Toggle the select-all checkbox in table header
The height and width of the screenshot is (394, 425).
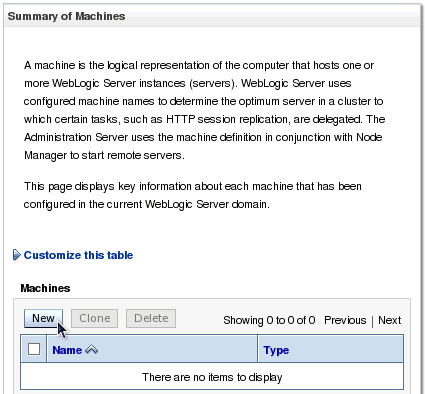[x=34, y=349]
